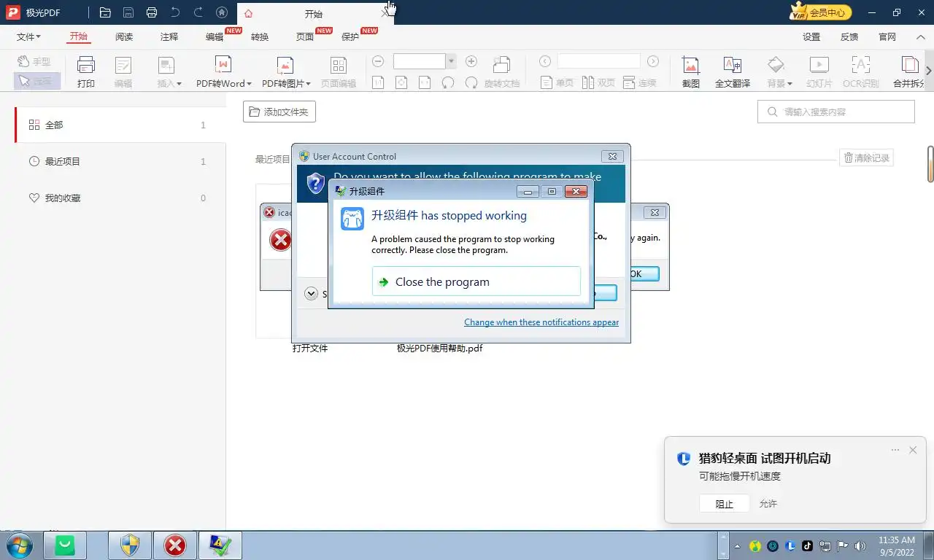Open the 设置 settings menu item
The image size is (934, 560).
tap(811, 36)
